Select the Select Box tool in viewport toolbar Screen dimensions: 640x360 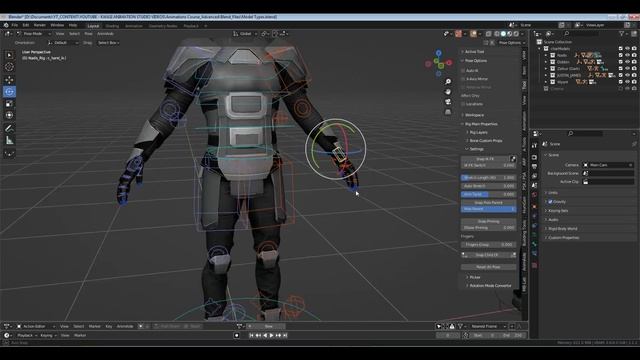[x=9, y=55]
